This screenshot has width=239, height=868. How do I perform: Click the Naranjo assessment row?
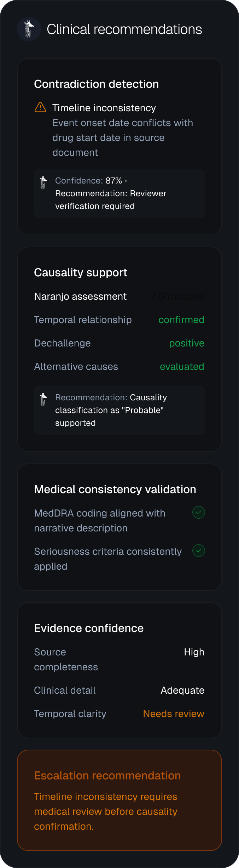pos(119,296)
